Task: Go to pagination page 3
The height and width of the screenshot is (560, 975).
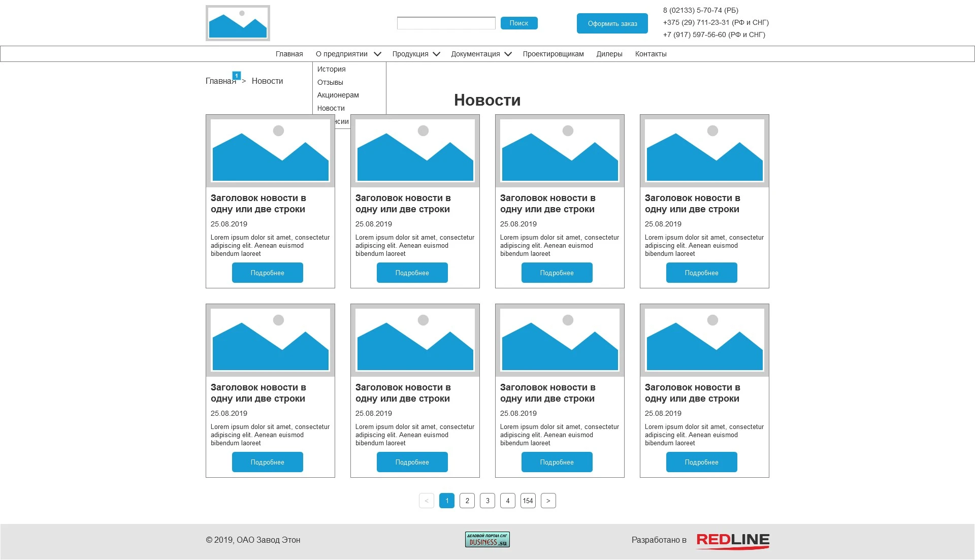Action: point(487,501)
